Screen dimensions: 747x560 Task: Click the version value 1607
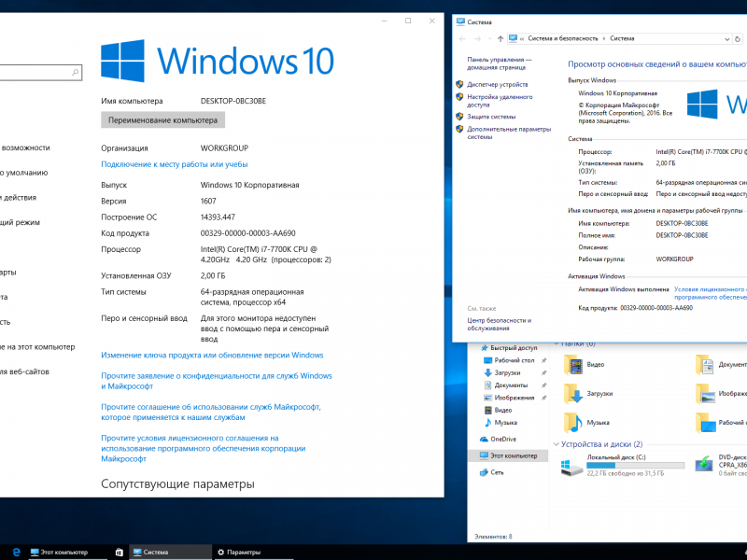[208, 201]
